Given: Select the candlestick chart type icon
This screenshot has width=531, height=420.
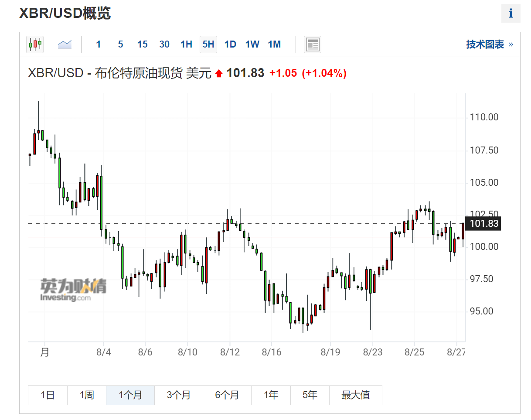Looking at the screenshot, I should coord(35,44).
